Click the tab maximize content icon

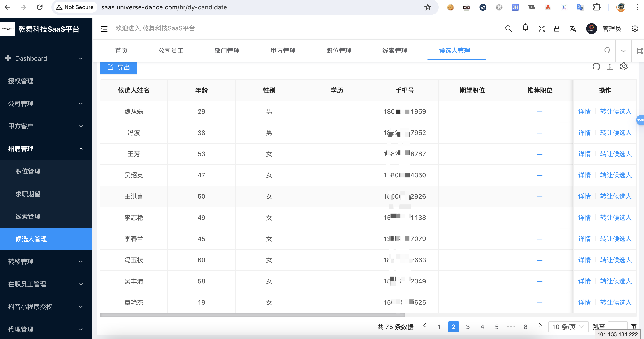coord(639,51)
